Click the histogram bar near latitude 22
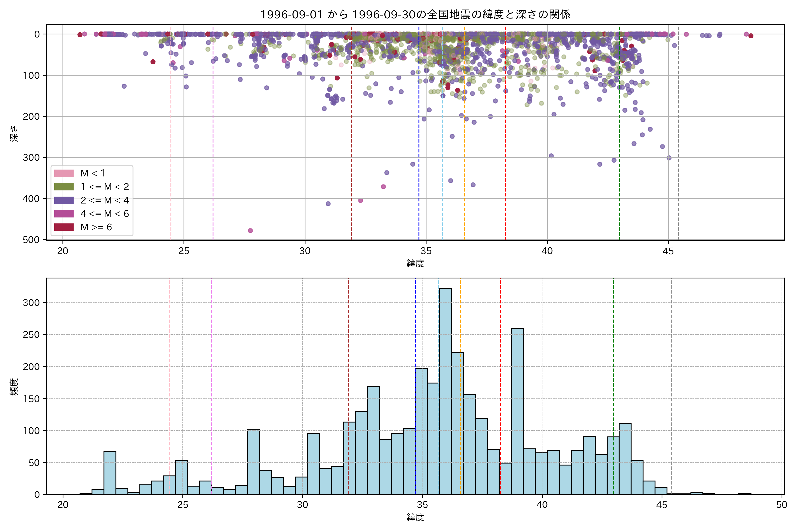This screenshot has height=532, width=798. [110, 473]
